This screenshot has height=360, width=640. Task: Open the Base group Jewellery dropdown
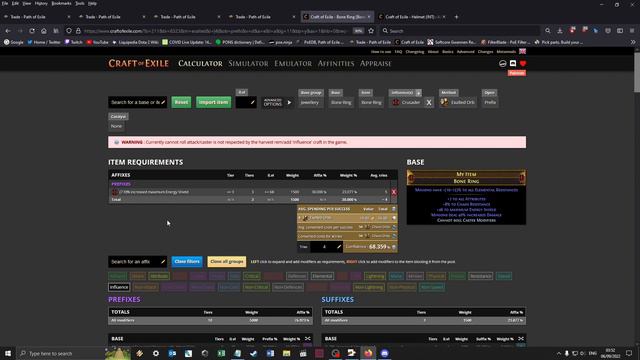point(310,102)
